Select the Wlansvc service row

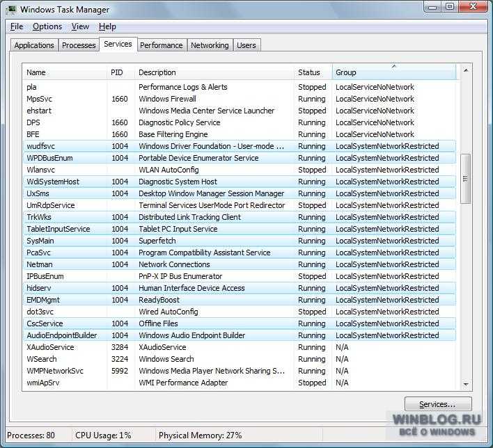coord(239,170)
